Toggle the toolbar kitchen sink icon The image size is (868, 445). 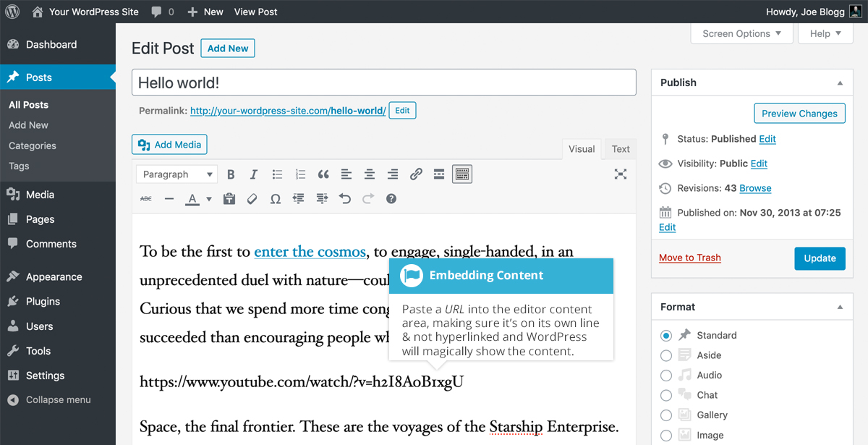click(x=462, y=174)
